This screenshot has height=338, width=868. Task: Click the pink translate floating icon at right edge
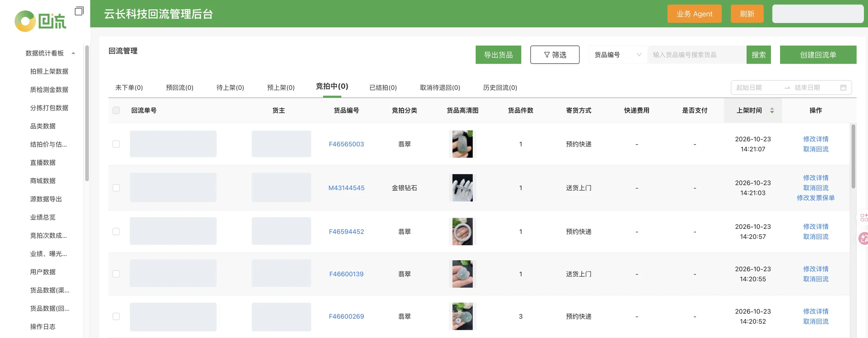pyautogui.click(x=864, y=238)
